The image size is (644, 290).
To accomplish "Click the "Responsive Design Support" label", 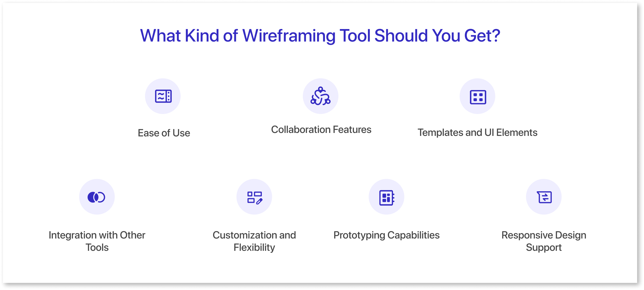I will pyautogui.click(x=544, y=241).
